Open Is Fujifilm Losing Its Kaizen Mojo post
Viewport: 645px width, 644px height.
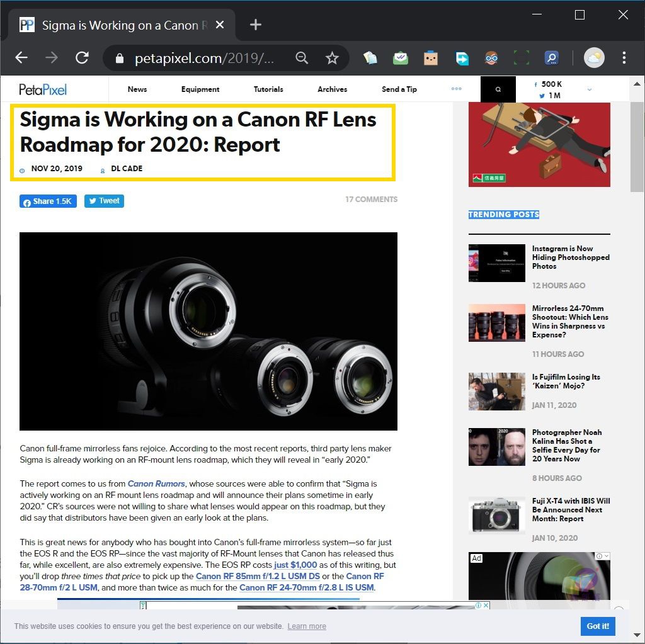point(566,381)
